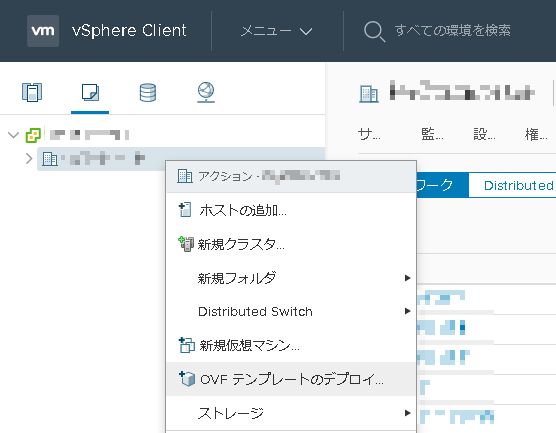Click the datacenter icon in title area
The height and width of the screenshot is (433, 556).
pyautogui.click(x=369, y=94)
